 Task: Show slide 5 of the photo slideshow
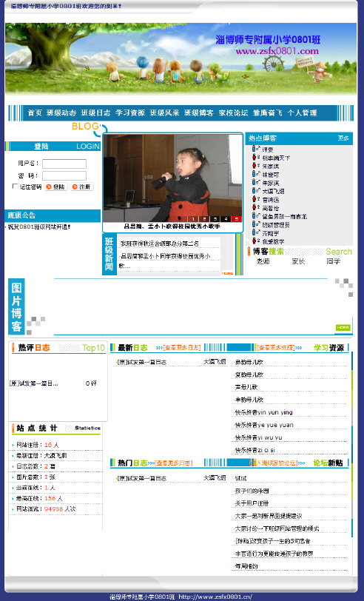237,219
